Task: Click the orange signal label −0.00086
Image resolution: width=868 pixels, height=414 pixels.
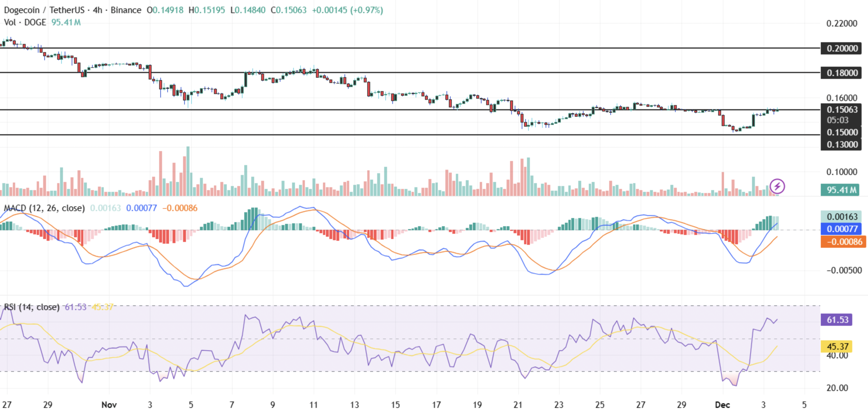Action: click(843, 242)
